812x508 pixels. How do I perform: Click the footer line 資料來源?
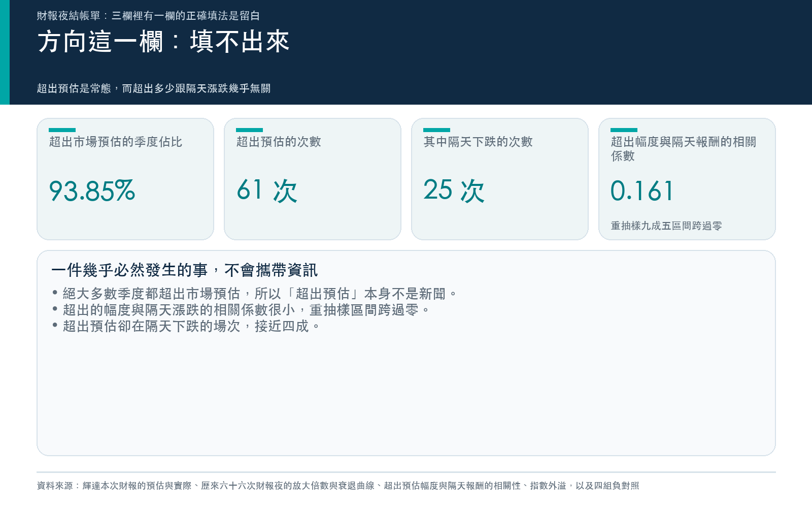tap(338, 486)
